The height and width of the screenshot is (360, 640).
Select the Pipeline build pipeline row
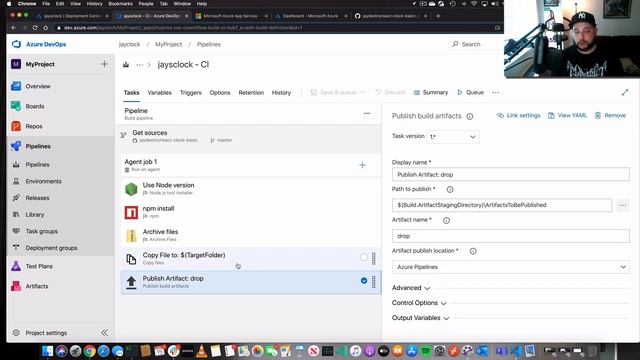point(251,114)
